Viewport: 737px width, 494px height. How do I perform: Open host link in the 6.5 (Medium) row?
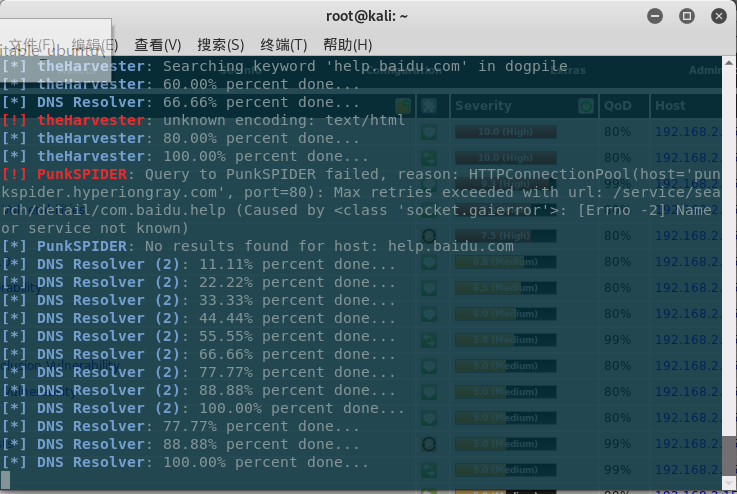click(x=688, y=288)
